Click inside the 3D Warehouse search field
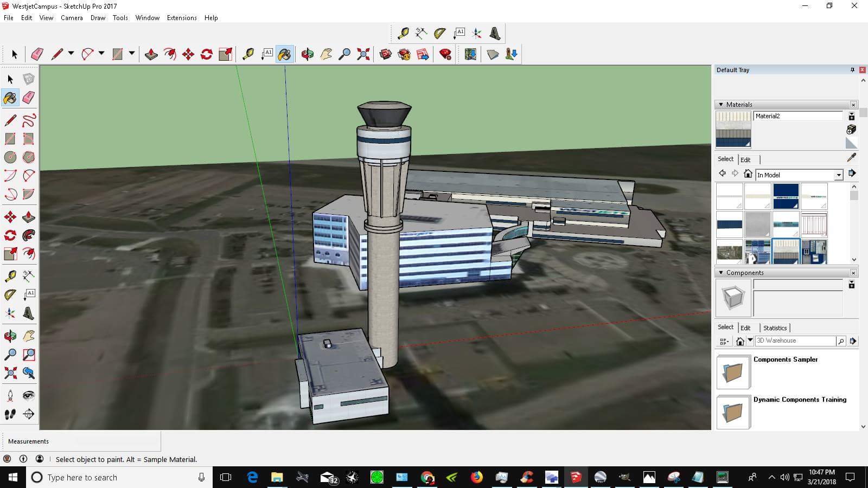The image size is (868, 488). [795, 341]
